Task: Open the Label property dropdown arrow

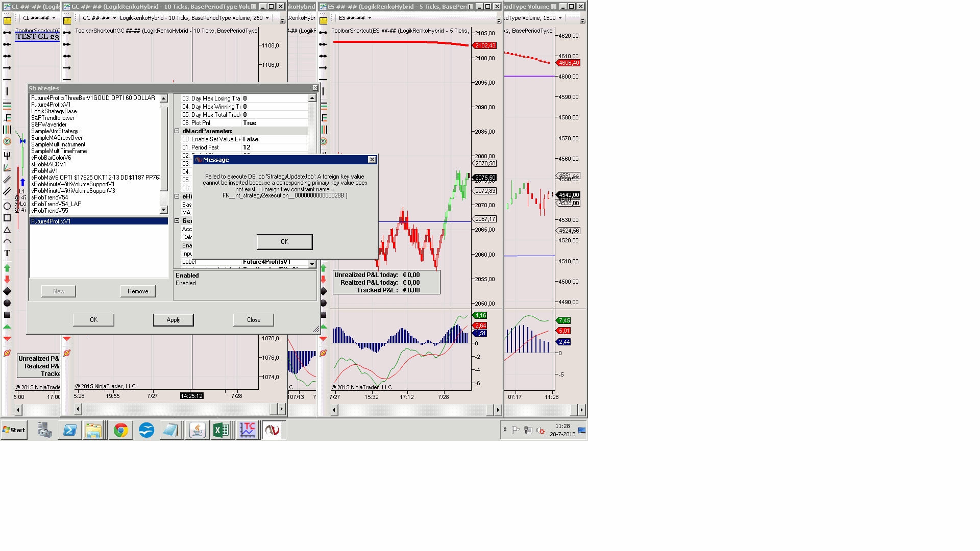Action: coord(312,264)
